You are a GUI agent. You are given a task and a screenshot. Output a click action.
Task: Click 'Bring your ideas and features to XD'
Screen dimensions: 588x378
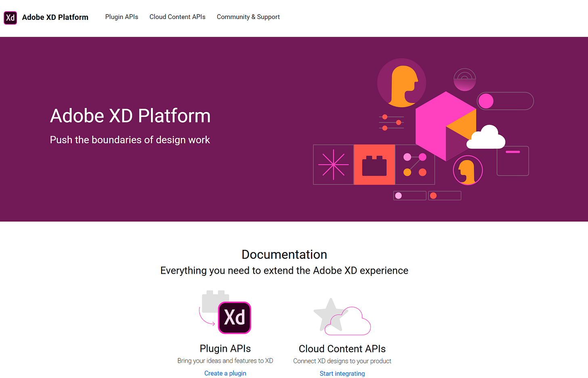coord(225,361)
